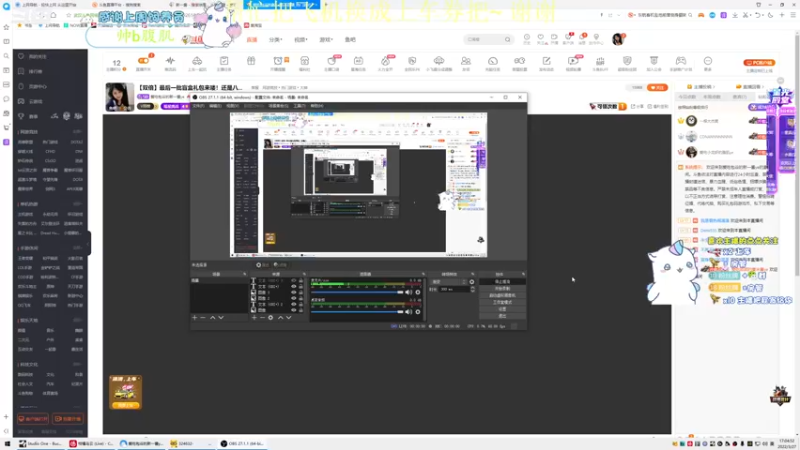Pop out the scenes panel dock icon
800x450 pixels.
click(x=244, y=274)
